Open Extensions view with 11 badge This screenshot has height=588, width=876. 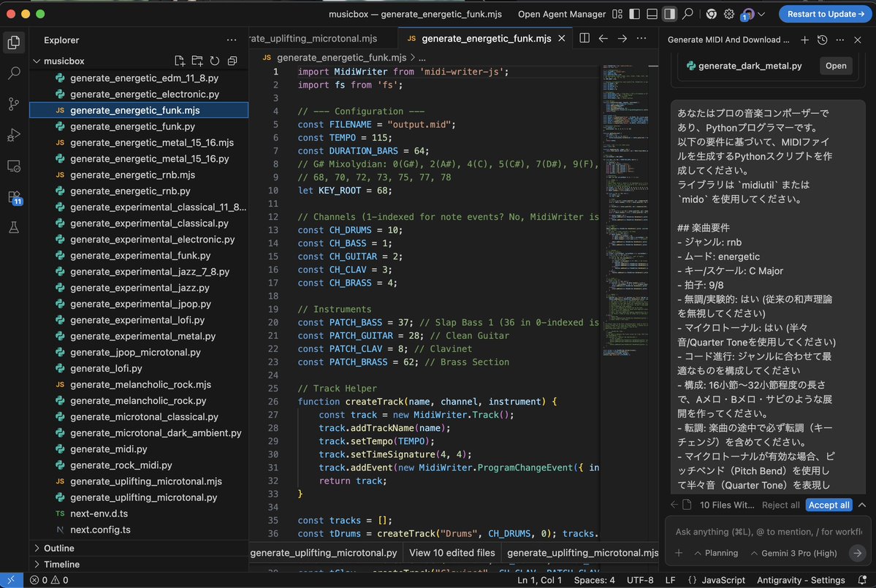tap(14, 197)
